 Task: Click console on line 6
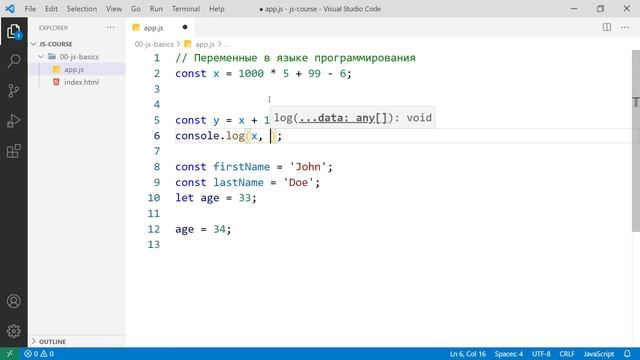pos(197,136)
